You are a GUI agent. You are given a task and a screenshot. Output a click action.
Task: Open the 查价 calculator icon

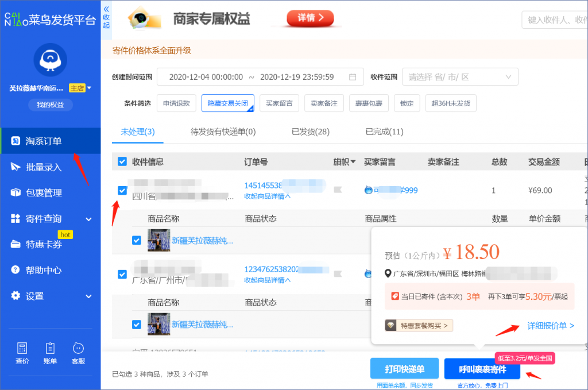click(22, 349)
